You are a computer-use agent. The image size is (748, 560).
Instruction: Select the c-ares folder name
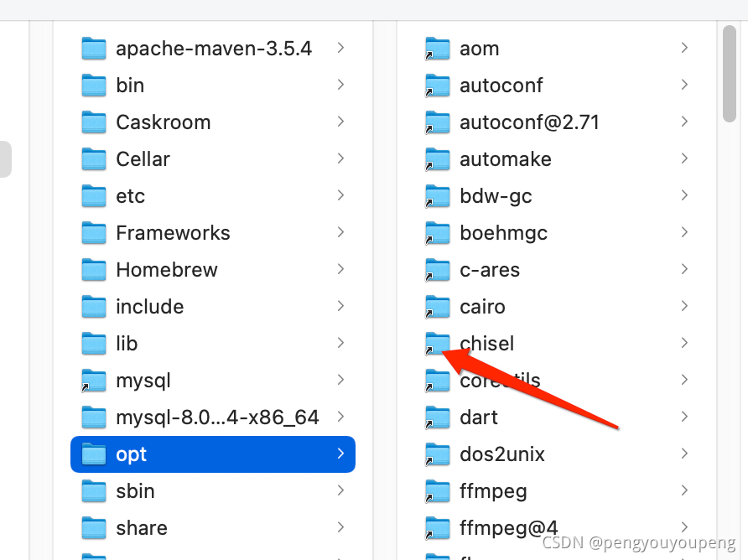click(490, 270)
